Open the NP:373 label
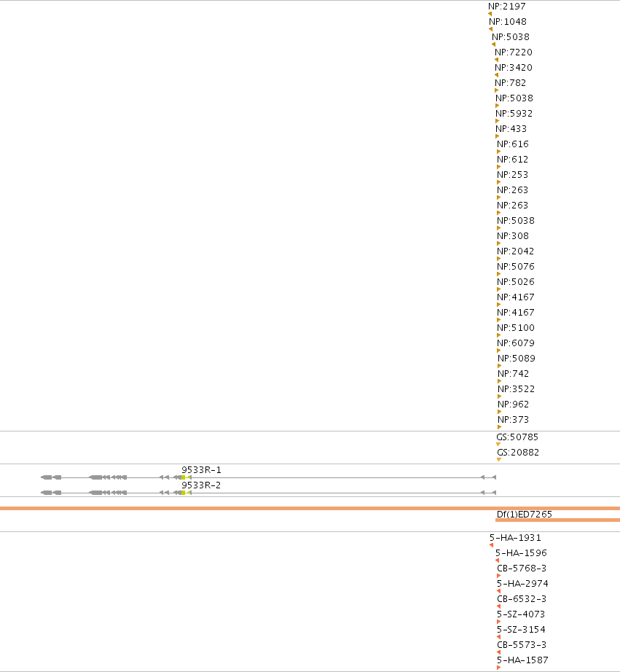 514,420
